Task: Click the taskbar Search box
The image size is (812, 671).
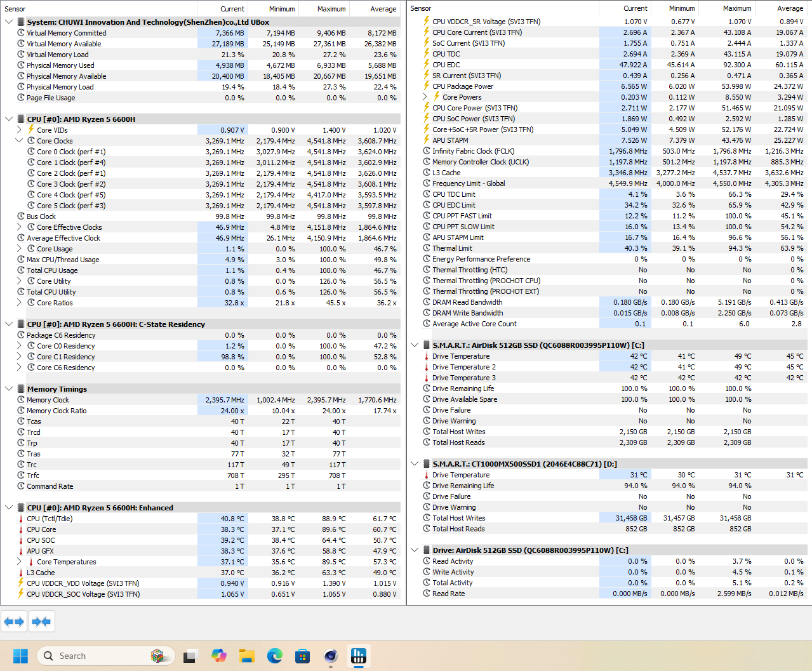Action: (106, 656)
